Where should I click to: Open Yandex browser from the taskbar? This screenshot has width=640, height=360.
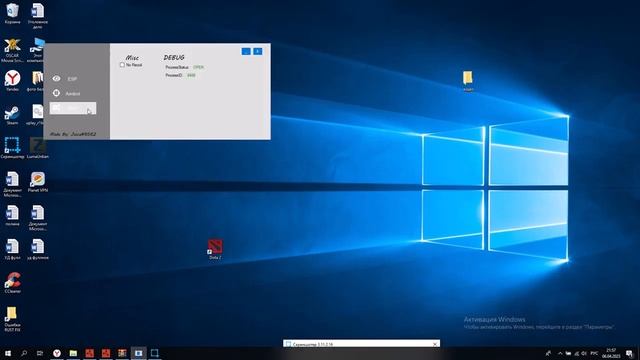57,353
